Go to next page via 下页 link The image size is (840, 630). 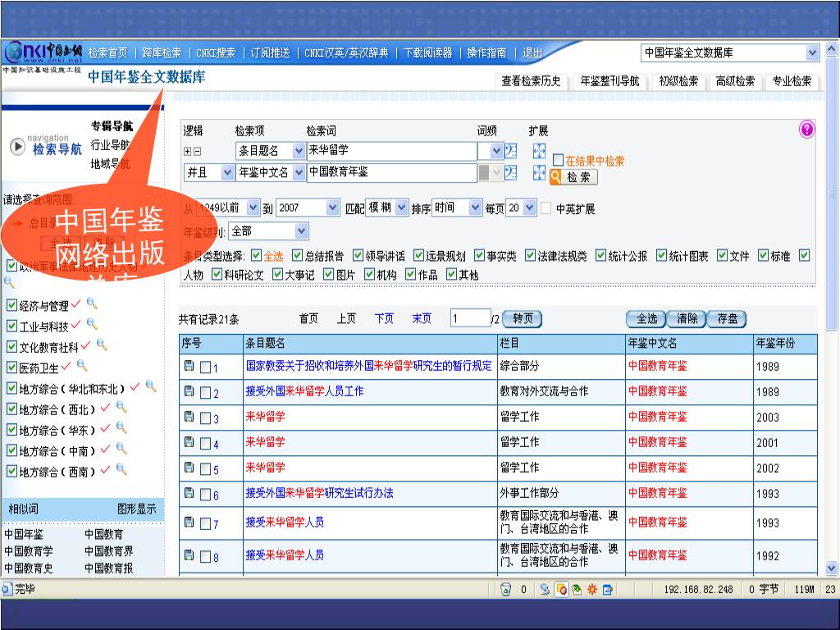[x=384, y=319]
